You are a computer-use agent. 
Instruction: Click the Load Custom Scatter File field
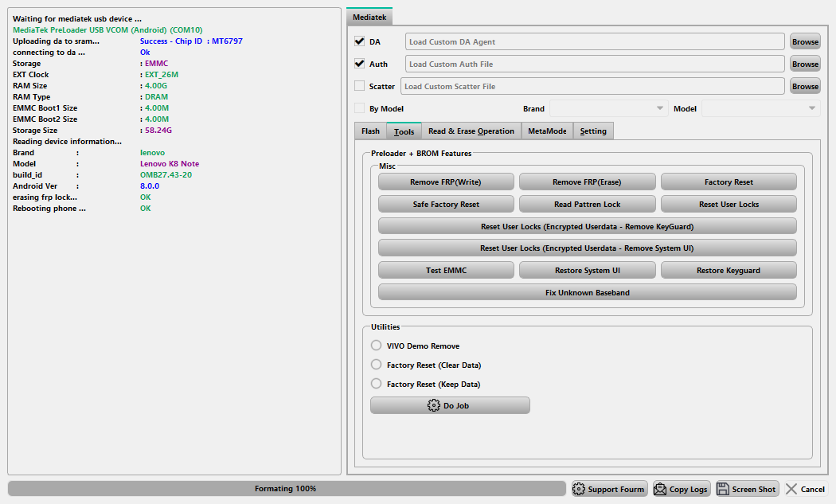(592, 87)
